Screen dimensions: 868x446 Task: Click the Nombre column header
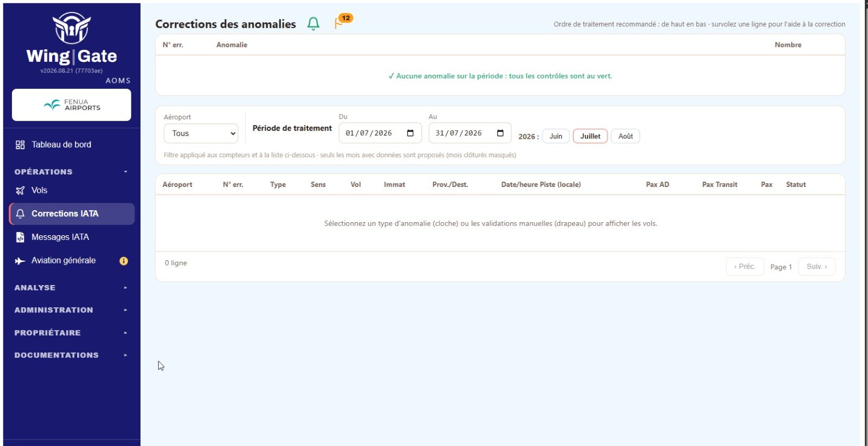[788, 45]
